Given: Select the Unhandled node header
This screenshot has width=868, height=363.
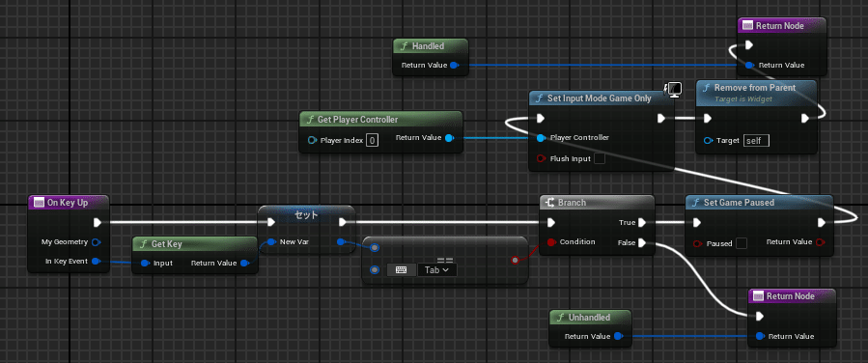Looking at the screenshot, I should (x=590, y=317).
